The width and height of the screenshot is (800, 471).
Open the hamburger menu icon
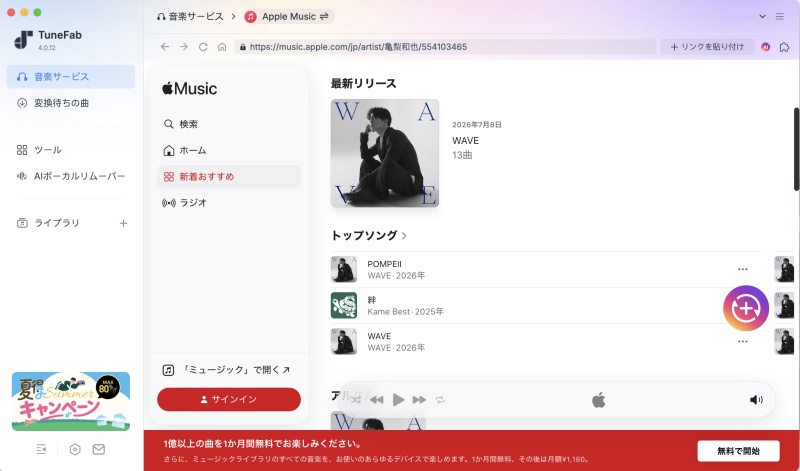click(x=780, y=16)
